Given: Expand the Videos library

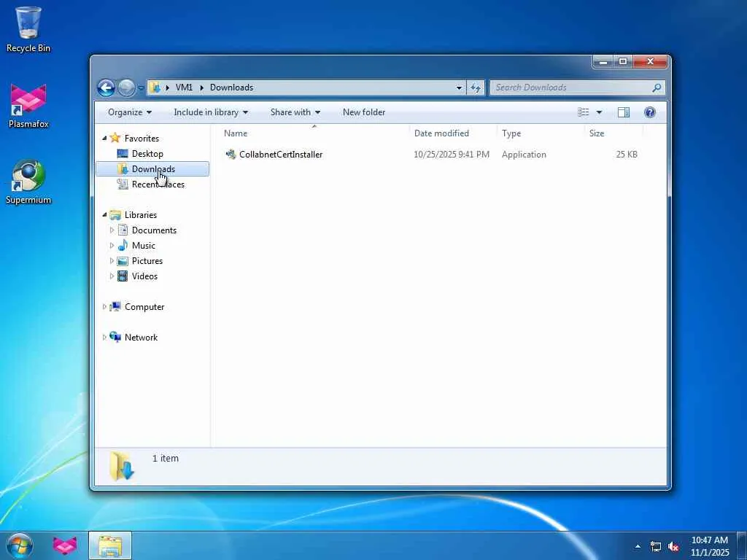Looking at the screenshot, I should click(112, 276).
